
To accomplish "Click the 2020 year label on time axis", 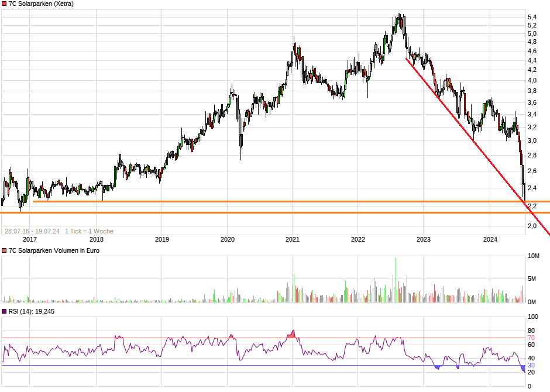I will [227, 239].
